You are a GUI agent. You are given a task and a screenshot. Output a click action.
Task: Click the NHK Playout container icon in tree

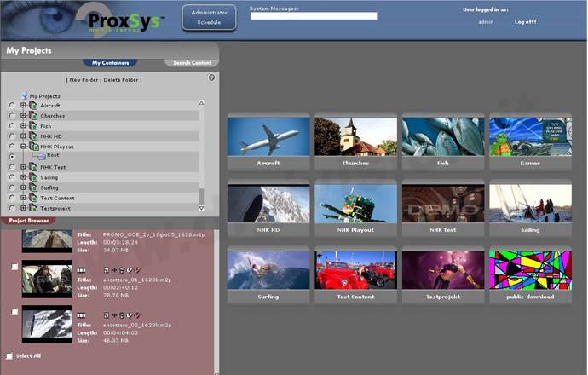(34, 147)
